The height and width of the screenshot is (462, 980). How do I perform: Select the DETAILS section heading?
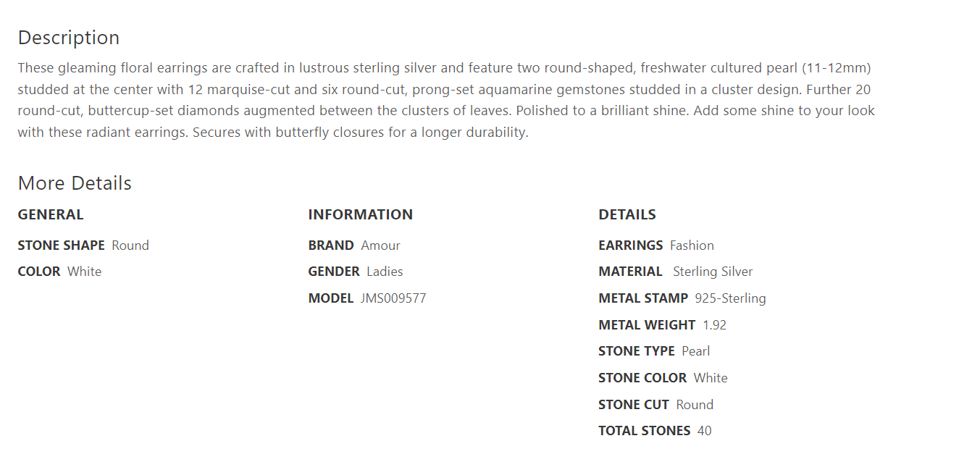point(627,215)
